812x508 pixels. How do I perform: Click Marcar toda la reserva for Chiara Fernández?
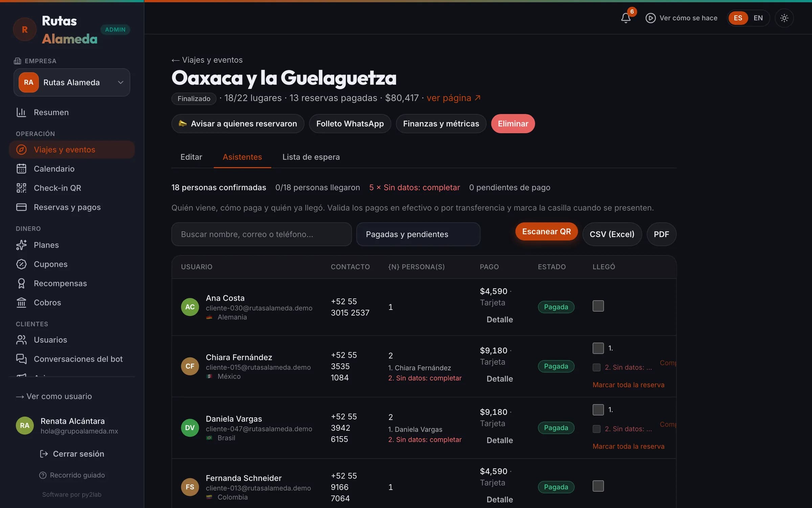pyautogui.click(x=628, y=385)
